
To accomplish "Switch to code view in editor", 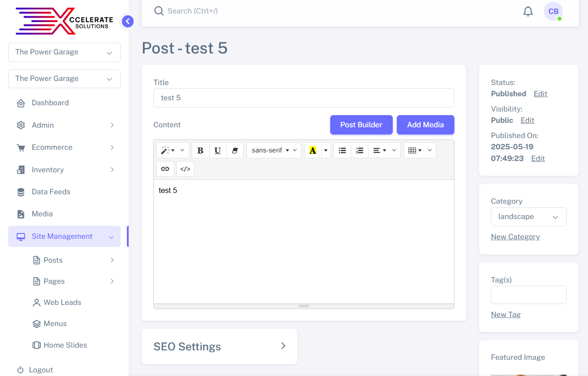I will (x=185, y=169).
